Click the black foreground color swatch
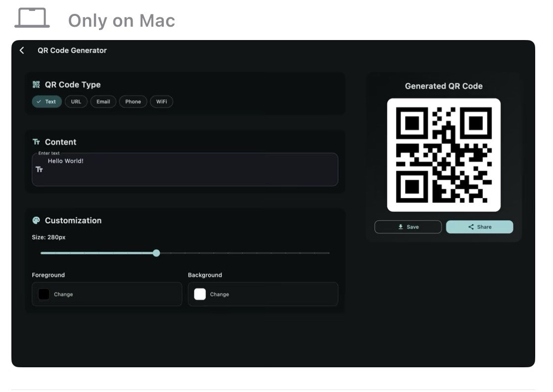Viewport: 553px width, 392px height. point(44,294)
